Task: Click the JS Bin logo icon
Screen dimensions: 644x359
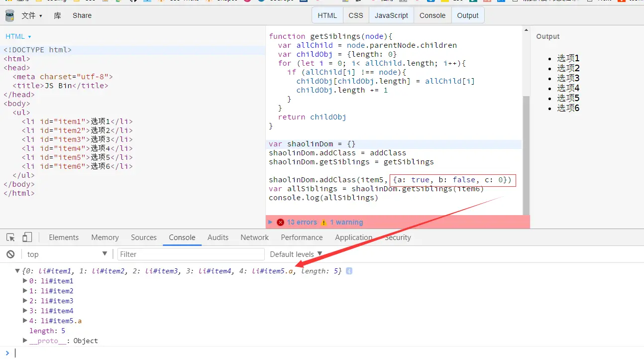Action: (x=10, y=15)
